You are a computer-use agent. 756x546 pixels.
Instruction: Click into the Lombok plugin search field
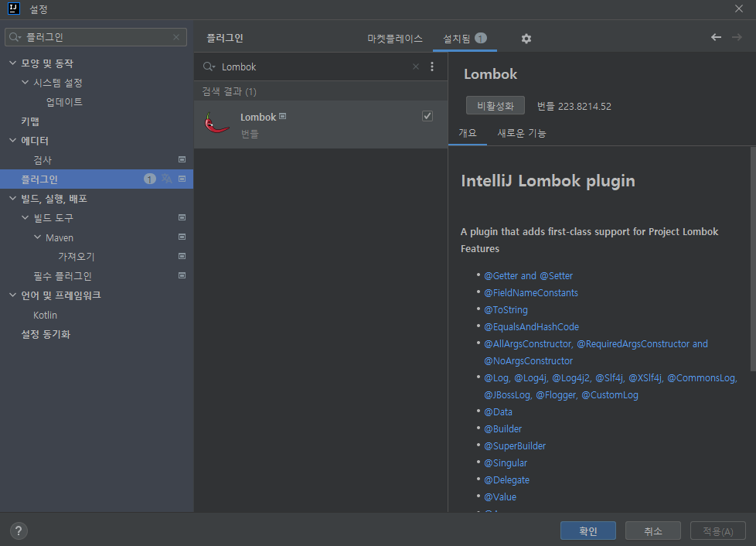tap(313, 67)
